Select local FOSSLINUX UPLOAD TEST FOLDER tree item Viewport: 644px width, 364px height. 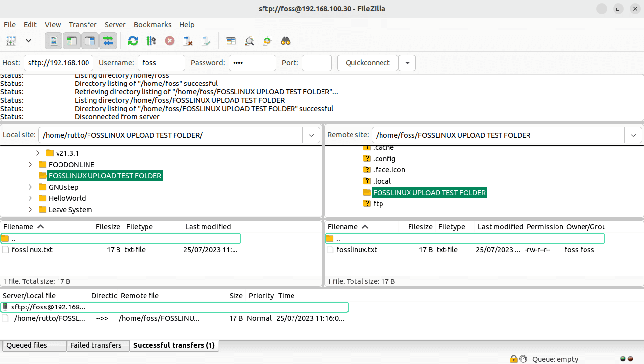(105, 176)
